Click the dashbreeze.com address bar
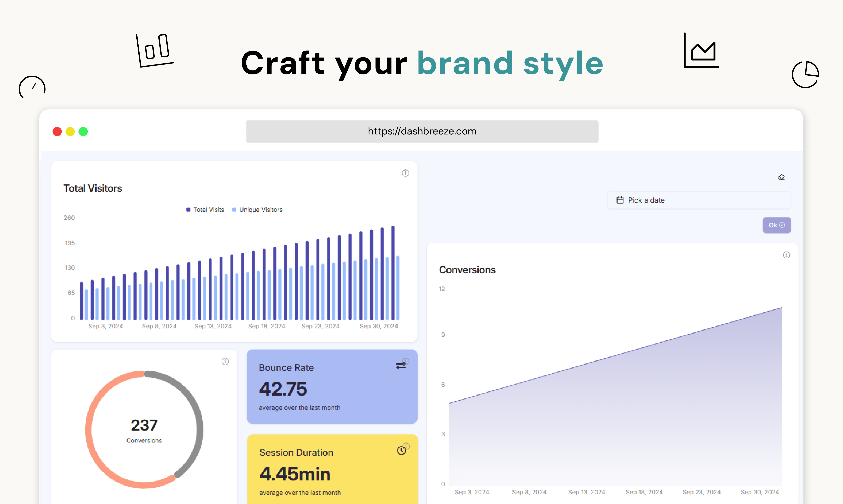 [422, 131]
